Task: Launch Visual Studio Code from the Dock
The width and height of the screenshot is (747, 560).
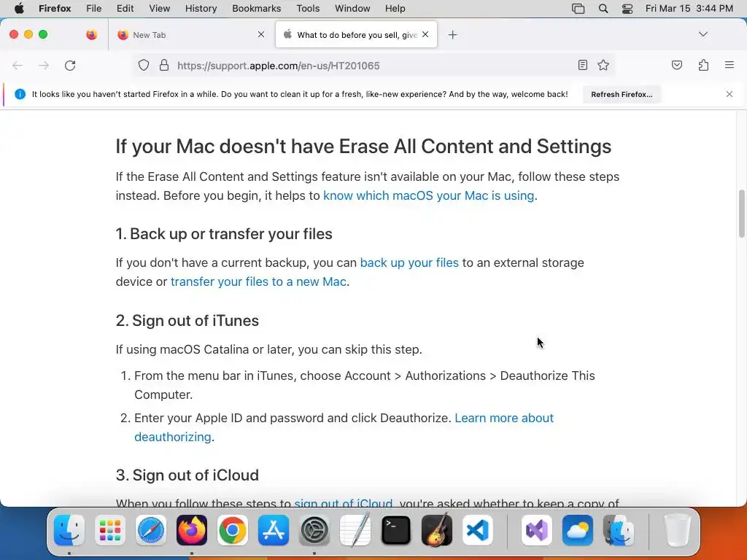Action: pos(477,530)
